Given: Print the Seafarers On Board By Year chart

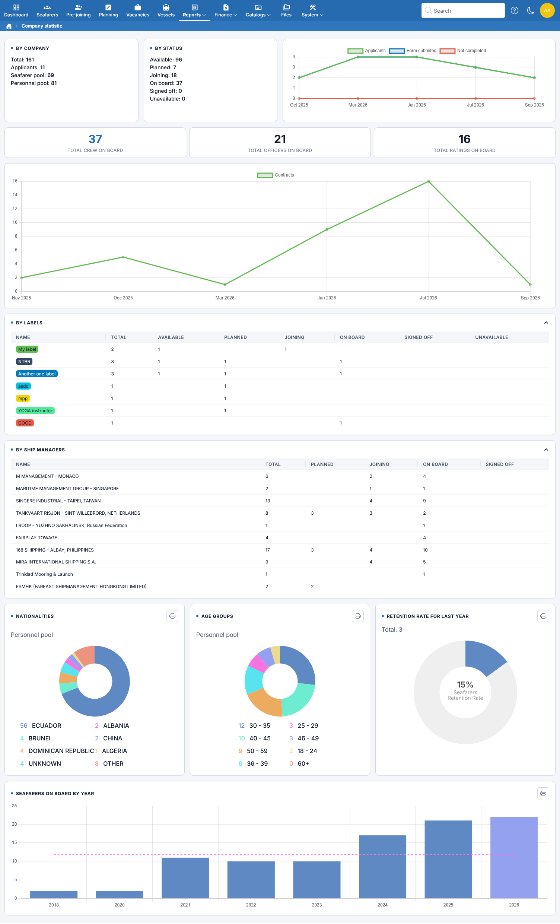Looking at the screenshot, I should tap(543, 793).
